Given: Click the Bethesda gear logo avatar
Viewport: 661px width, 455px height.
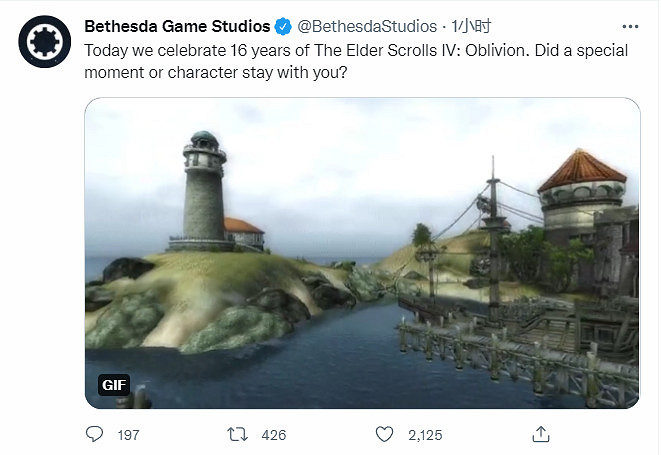Looking at the screenshot, I should 43,44.
